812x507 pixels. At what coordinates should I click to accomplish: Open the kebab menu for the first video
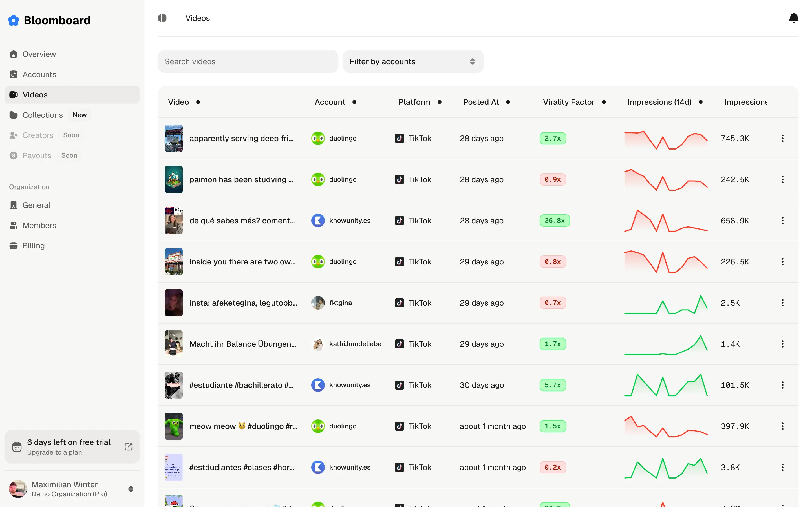coord(782,138)
